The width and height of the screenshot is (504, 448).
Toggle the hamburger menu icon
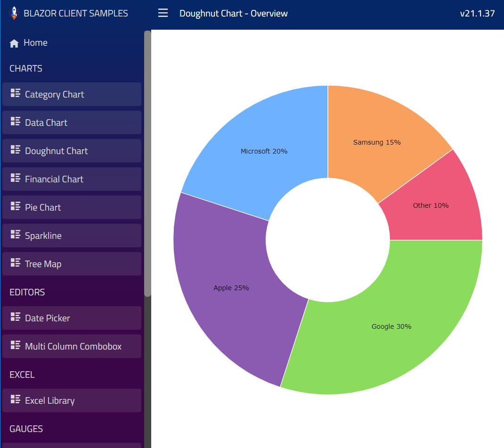tap(163, 13)
